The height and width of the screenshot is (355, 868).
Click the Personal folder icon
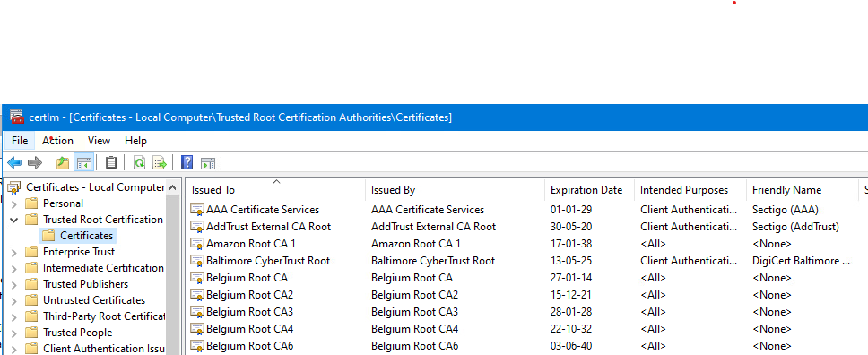[32, 203]
